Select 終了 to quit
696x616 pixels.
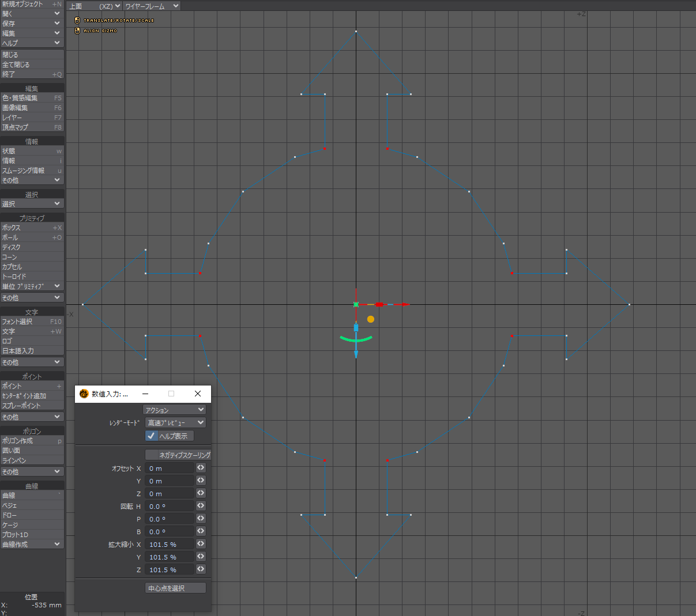coord(32,74)
